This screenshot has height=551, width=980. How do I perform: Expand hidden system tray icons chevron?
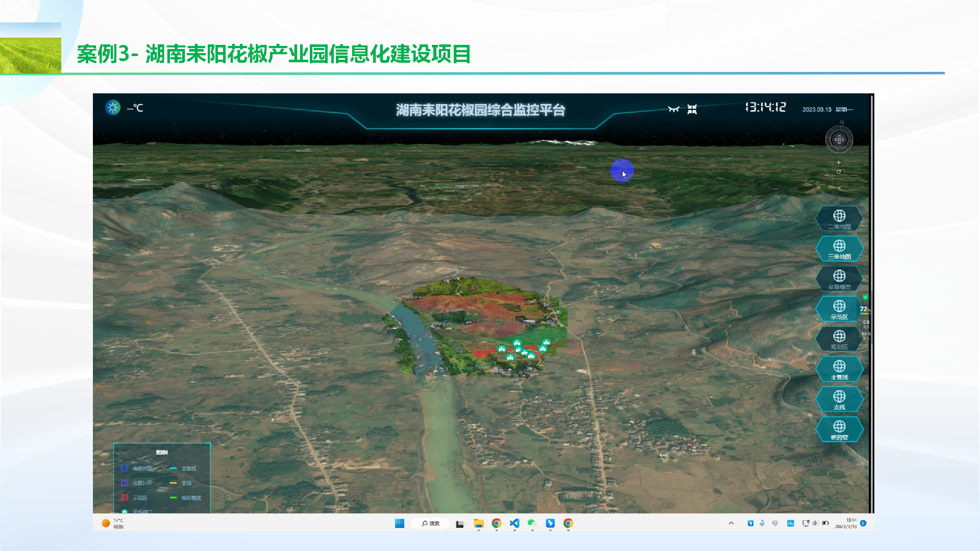coord(731,523)
